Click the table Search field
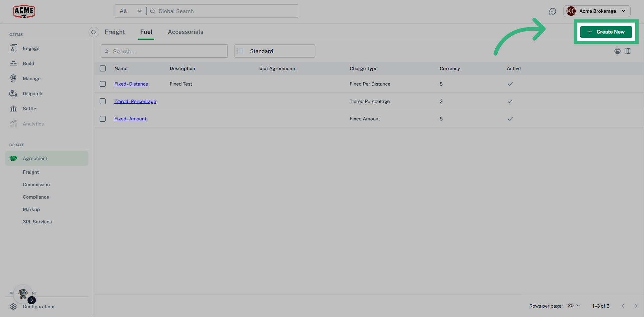Image resolution: width=644 pixels, height=317 pixels. [x=164, y=51]
